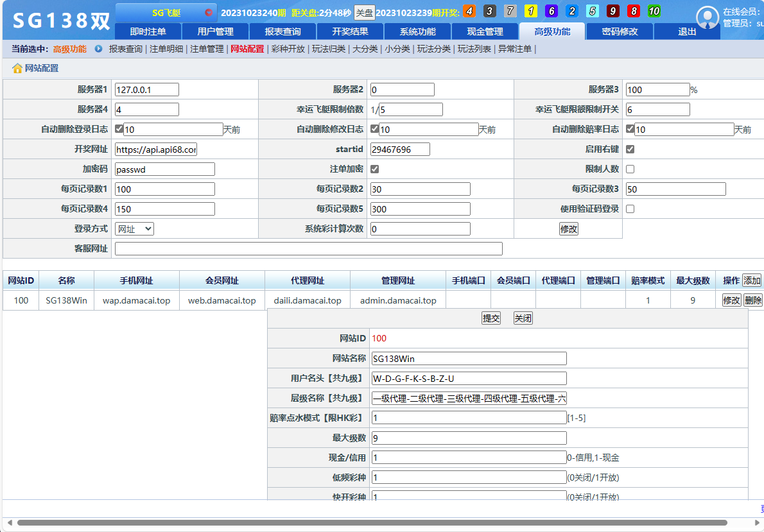The width and height of the screenshot is (764, 532).
Task: Click 修改 button in config form
Action: pyautogui.click(x=569, y=229)
